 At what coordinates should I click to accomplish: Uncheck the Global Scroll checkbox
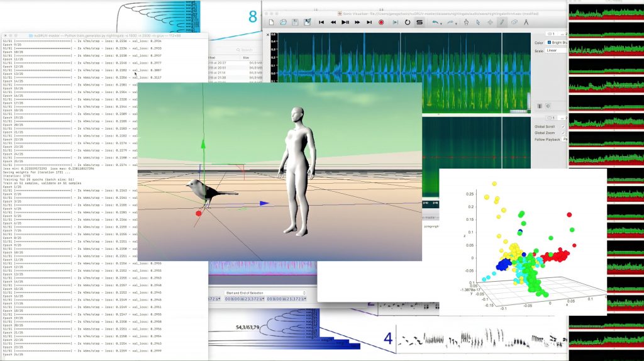563,126
